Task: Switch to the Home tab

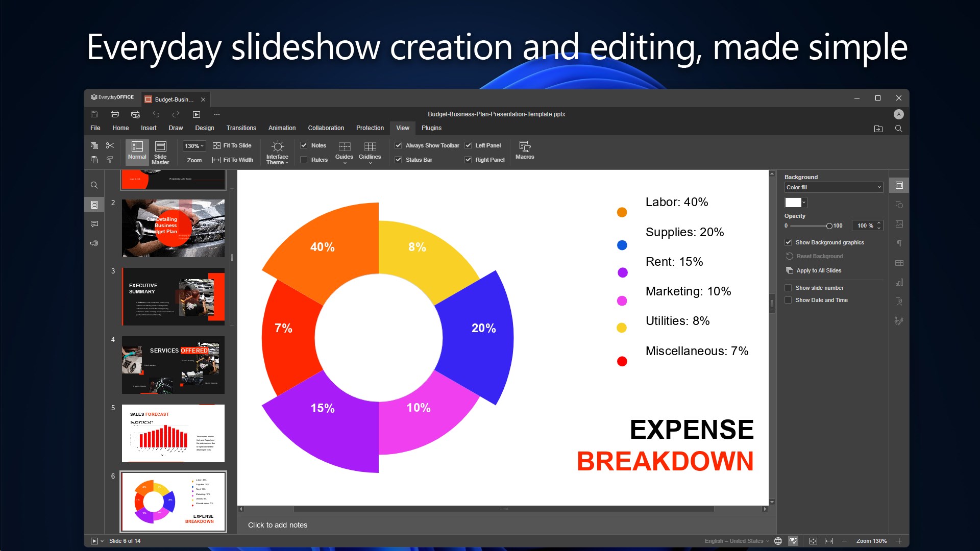Action: (120, 128)
